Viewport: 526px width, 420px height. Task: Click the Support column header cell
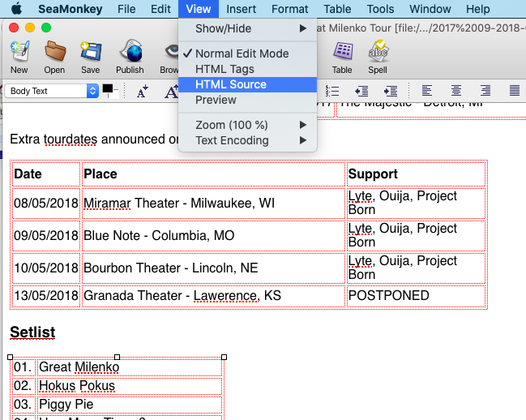click(x=416, y=174)
